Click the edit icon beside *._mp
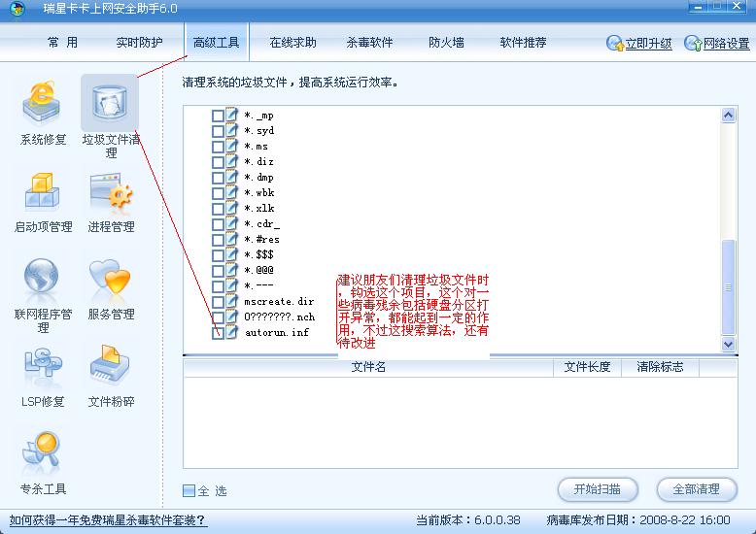Viewport: 756px width, 534px height. click(231, 115)
